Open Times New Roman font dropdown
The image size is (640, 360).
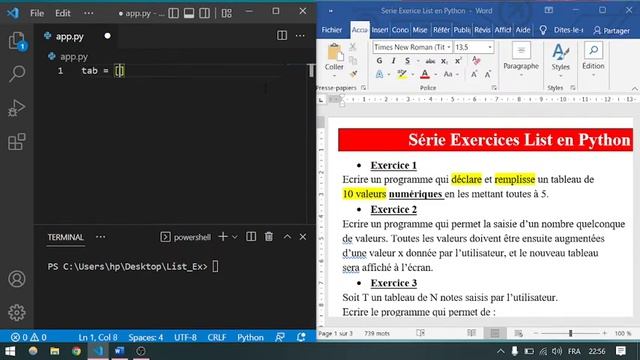tap(449, 47)
